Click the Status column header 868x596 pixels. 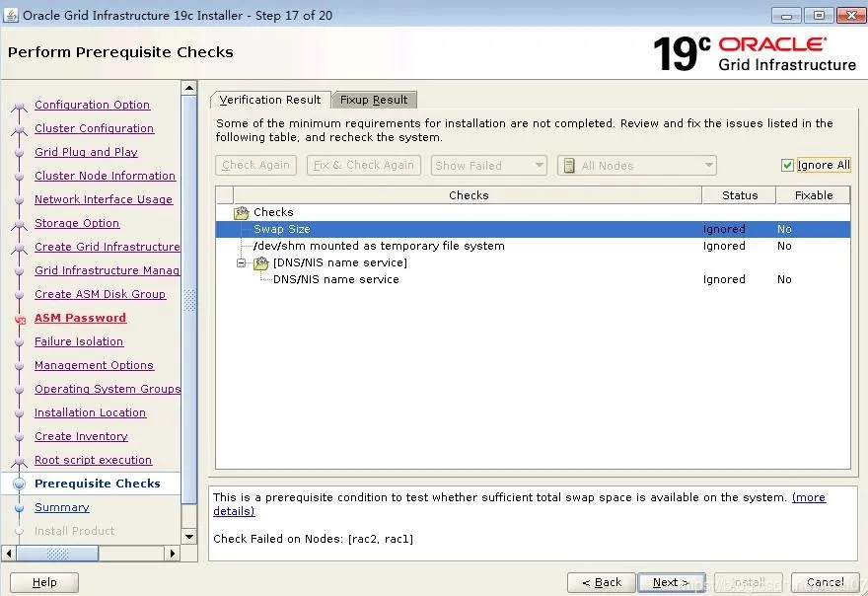point(739,195)
